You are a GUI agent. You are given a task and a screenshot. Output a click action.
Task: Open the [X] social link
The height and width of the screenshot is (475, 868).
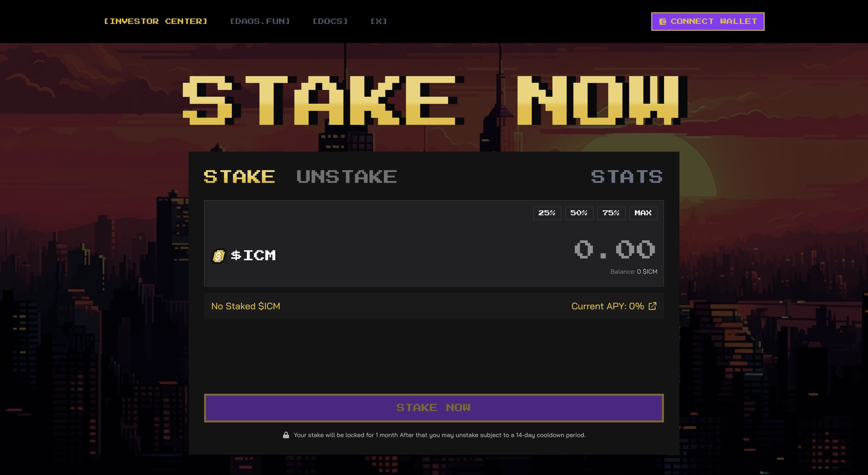(x=379, y=21)
